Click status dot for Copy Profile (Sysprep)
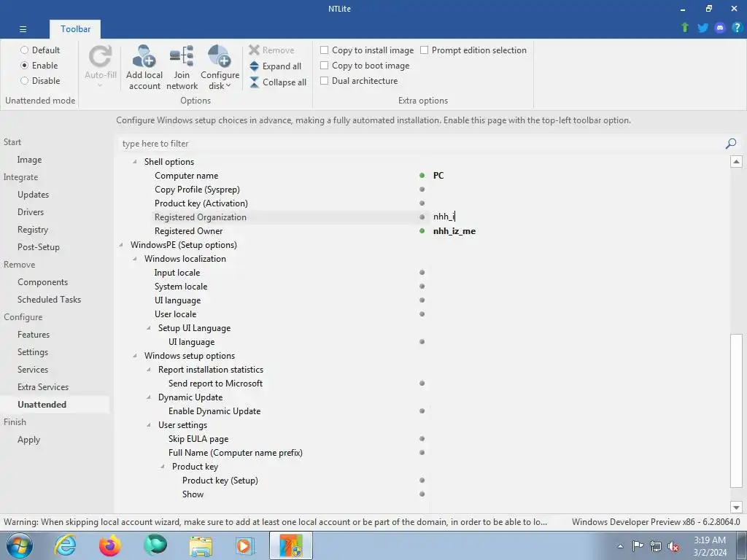This screenshot has height=560, width=747. tap(422, 190)
